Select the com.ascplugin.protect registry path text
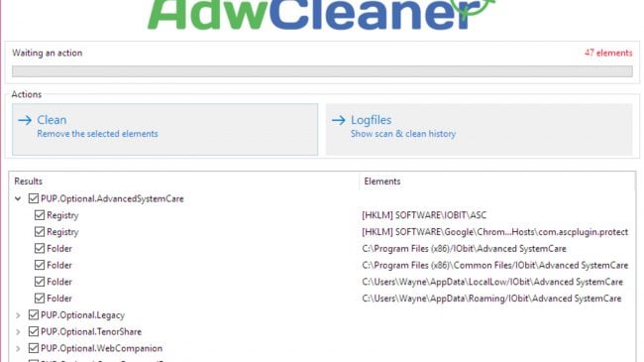Viewport: 644px width, 362px height. coord(495,232)
